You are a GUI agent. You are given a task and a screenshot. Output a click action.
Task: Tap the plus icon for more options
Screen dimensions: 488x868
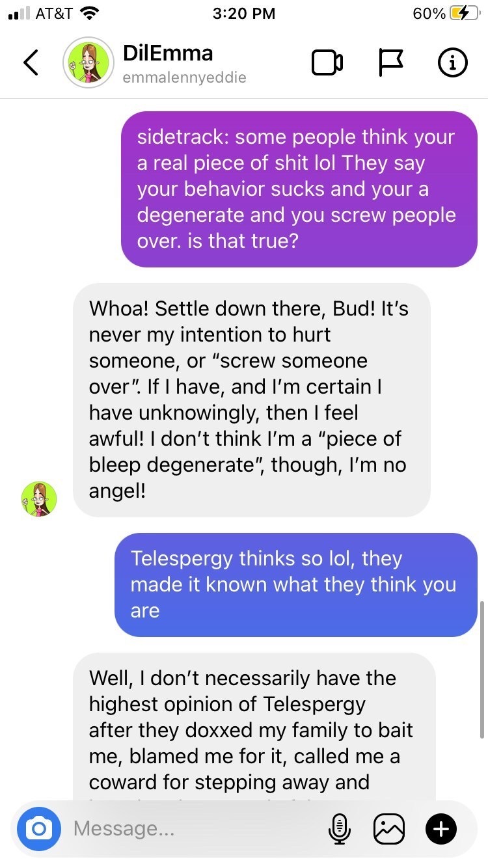(441, 828)
